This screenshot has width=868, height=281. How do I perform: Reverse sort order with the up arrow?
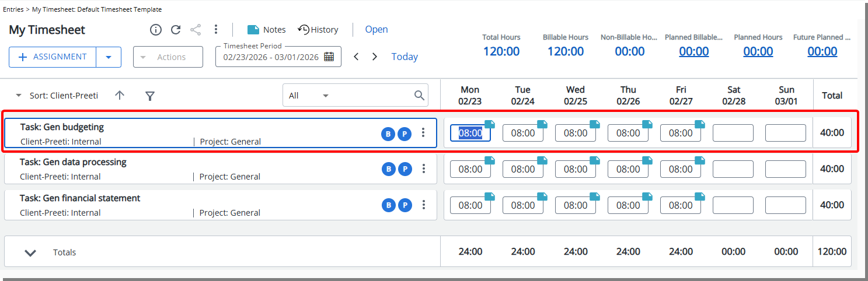click(120, 95)
